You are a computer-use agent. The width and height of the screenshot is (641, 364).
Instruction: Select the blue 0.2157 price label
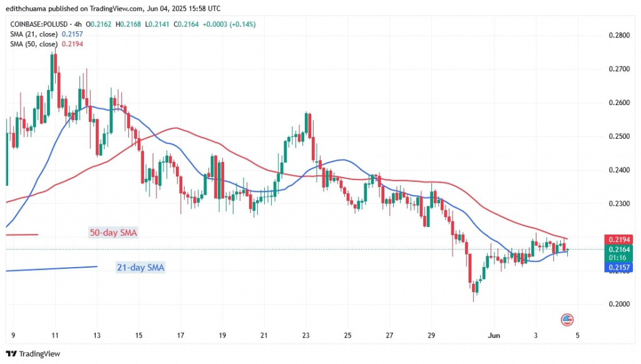click(x=619, y=267)
